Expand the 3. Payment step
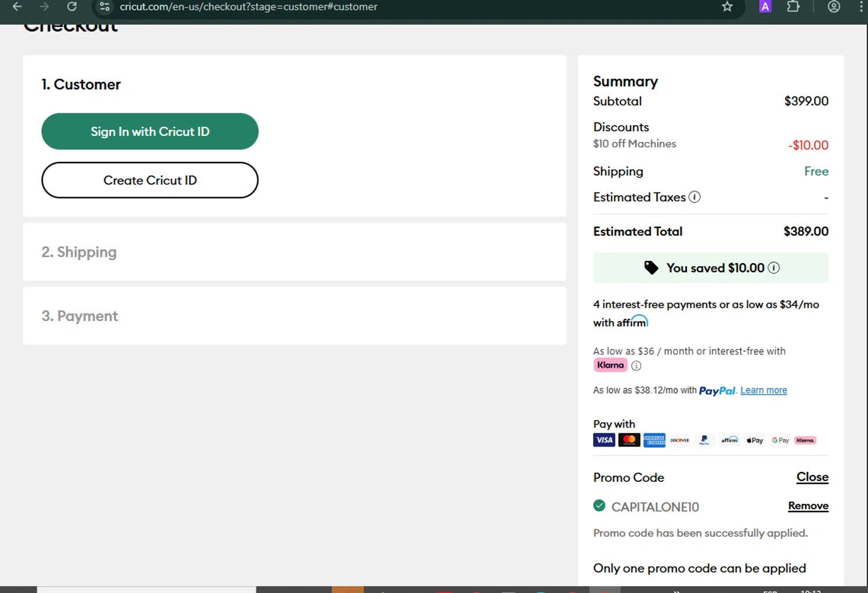Image resolution: width=868 pixels, height=593 pixels. pos(295,316)
